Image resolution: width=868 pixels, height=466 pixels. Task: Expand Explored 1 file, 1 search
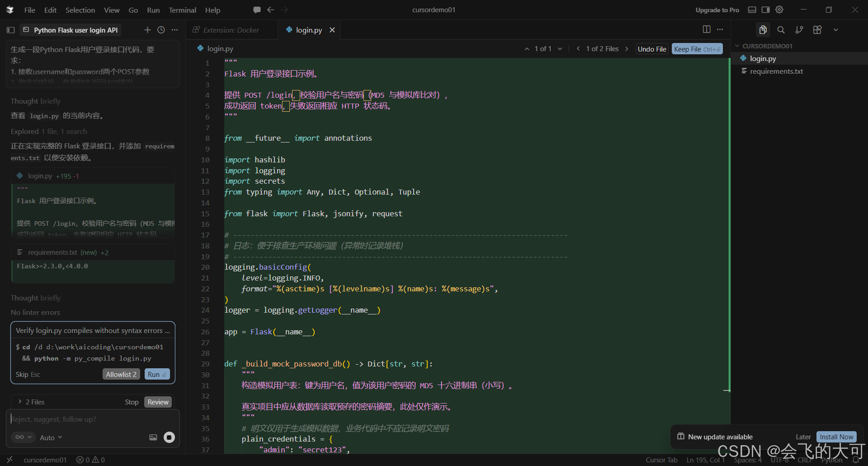[49, 131]
